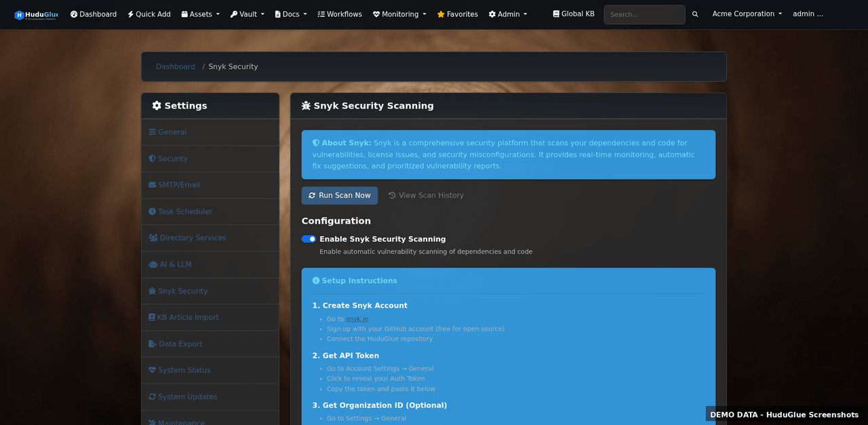Image resolution: width=868 pixels, height=425 pixels.
Task: Open AI & LLM settings page
Action: (x=210, y=264)
